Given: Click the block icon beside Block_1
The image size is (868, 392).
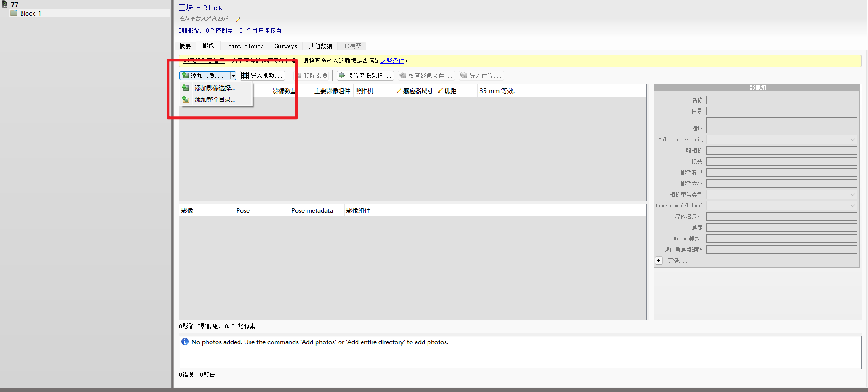Looking at the screenshot, I should pos(14,13).
